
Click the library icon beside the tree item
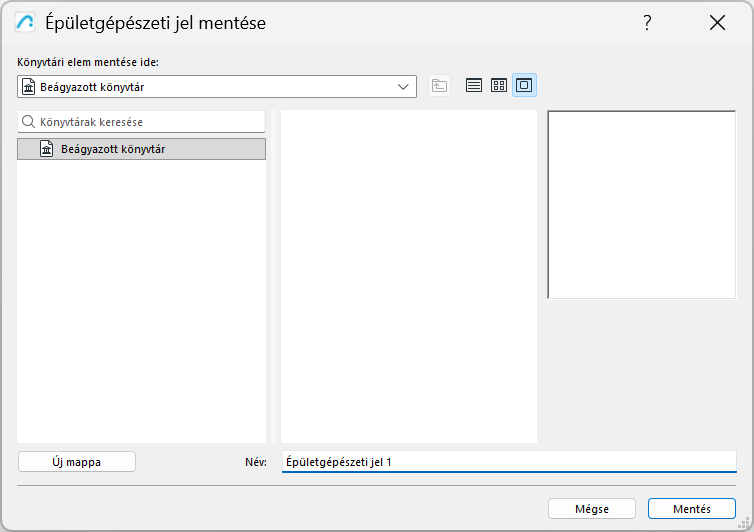pos(46,149)
